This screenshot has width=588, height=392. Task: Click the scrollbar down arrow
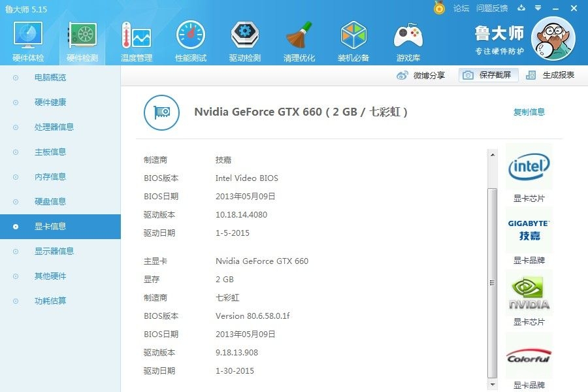(493, 385)
